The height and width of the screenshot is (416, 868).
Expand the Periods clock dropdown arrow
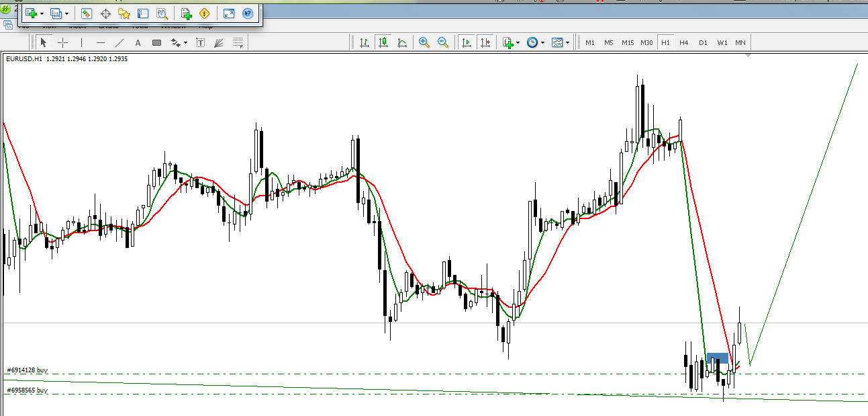pyautogui.click(x=542, y=42)
